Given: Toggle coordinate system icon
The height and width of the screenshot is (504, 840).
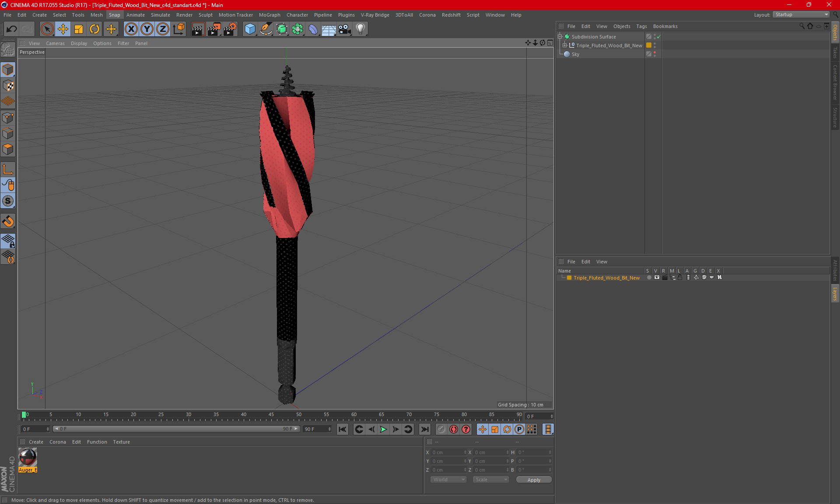Looking at the screenshot, I should pyautogui.click(x=178, y=29).
